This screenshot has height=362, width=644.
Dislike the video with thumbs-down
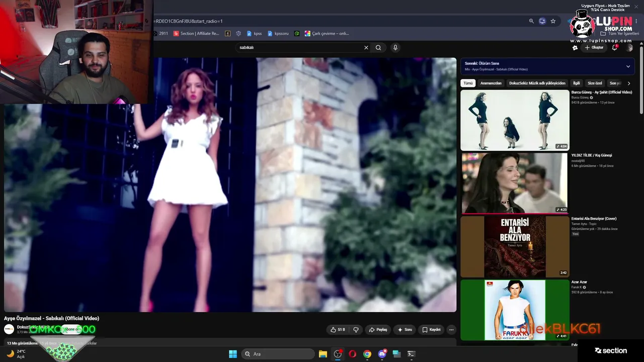pyautogui.click(x=356, y=330)
